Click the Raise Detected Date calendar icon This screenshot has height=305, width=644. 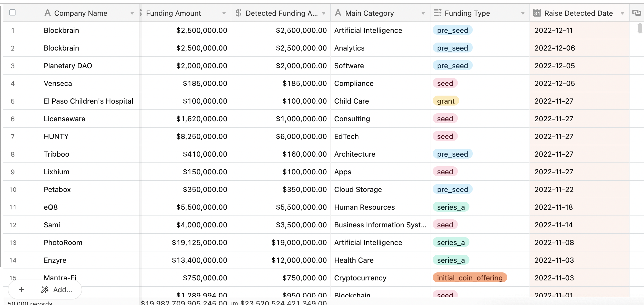(537, 13)
